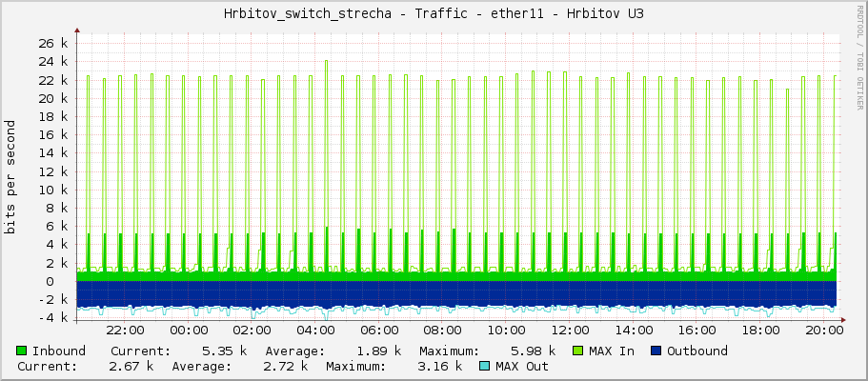Click the 20:00 time axis label

(825, 331)
